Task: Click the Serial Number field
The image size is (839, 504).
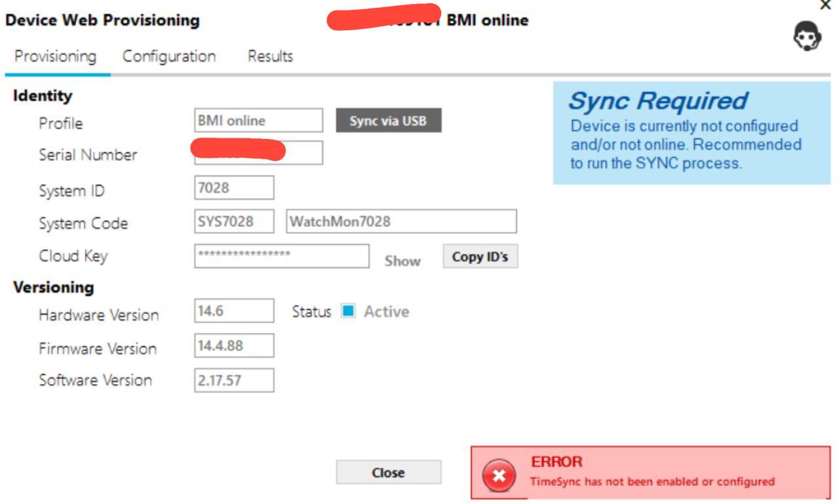Action: (x=259, y=153)
